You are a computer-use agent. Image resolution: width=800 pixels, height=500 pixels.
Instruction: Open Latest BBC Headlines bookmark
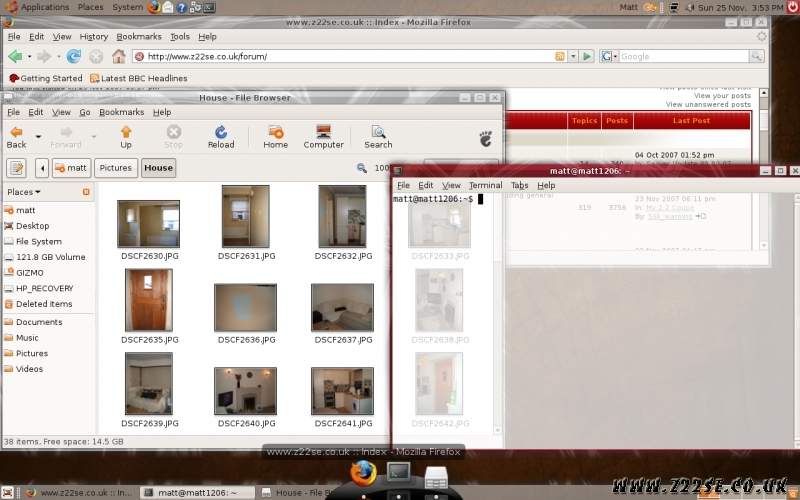coord(139,78)
